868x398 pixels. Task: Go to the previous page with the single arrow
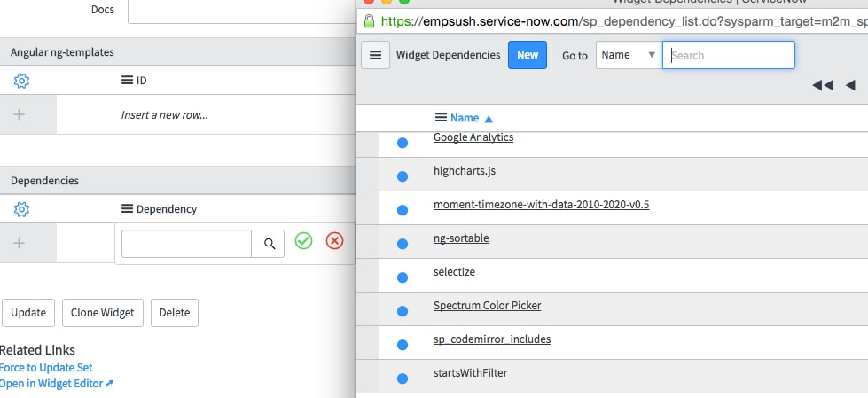pyautogui.click(x=851, y=85)
